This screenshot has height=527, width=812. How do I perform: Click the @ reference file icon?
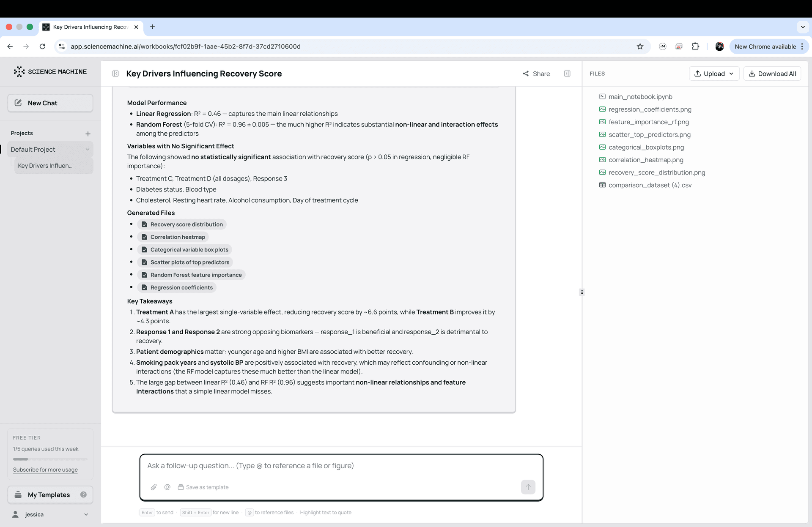pos(167,487)
